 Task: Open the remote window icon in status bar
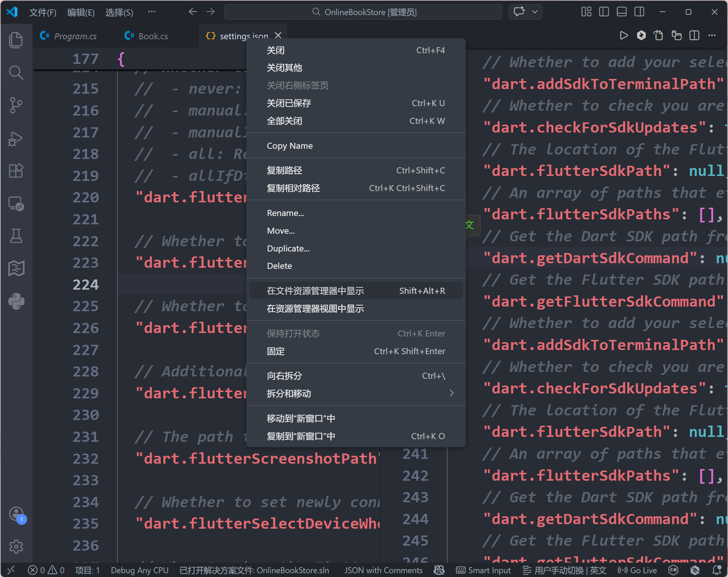[x=11, y=570]
